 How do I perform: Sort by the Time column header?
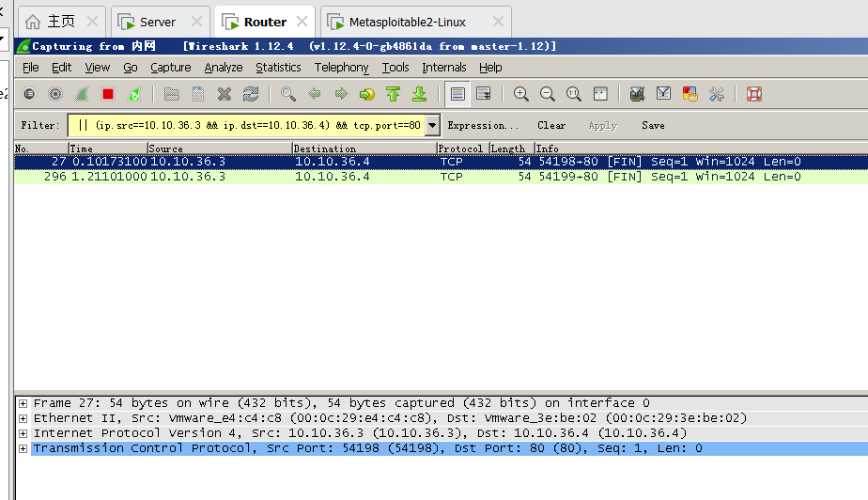coord(108,148)
